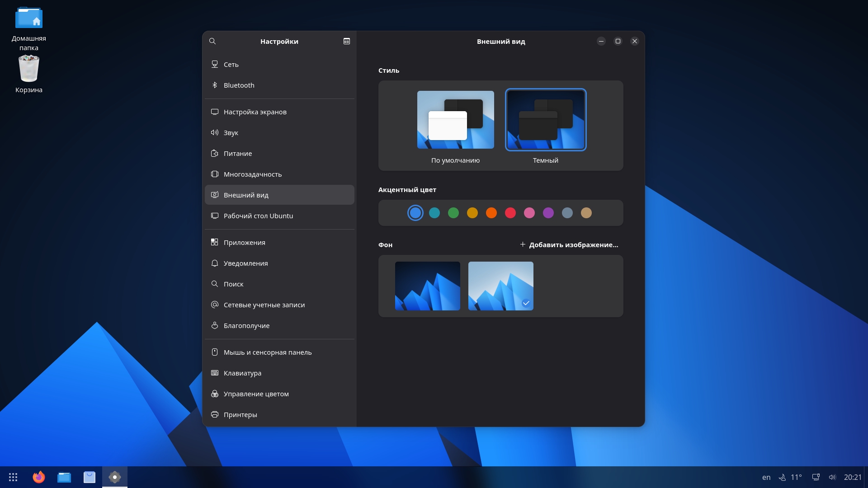Viewport: 868px width, 488px height.
Task: Open the weather indicator showing 11°
Action: [790, 477]
